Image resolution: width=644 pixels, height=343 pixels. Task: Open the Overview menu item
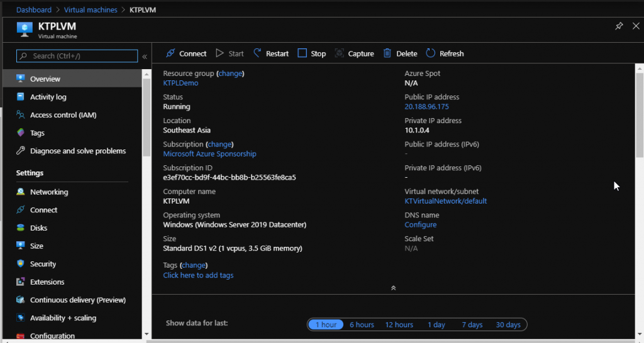(72, 79)
